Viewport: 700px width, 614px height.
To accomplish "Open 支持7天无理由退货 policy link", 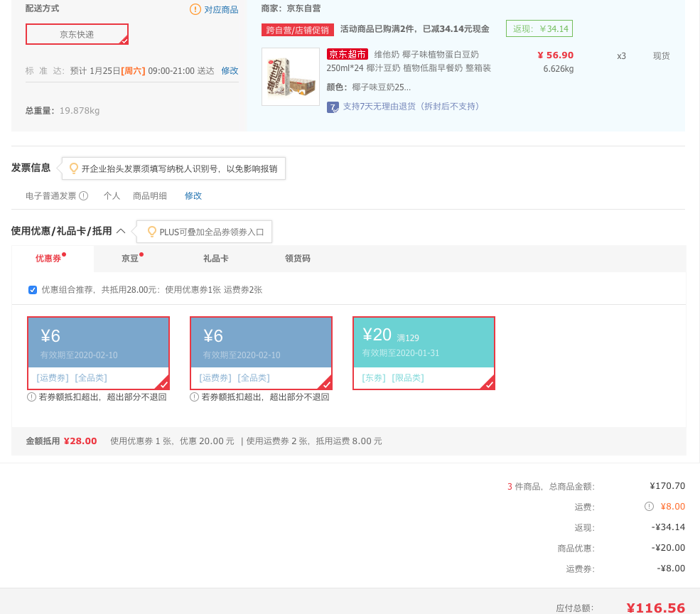I will (411, 107).
